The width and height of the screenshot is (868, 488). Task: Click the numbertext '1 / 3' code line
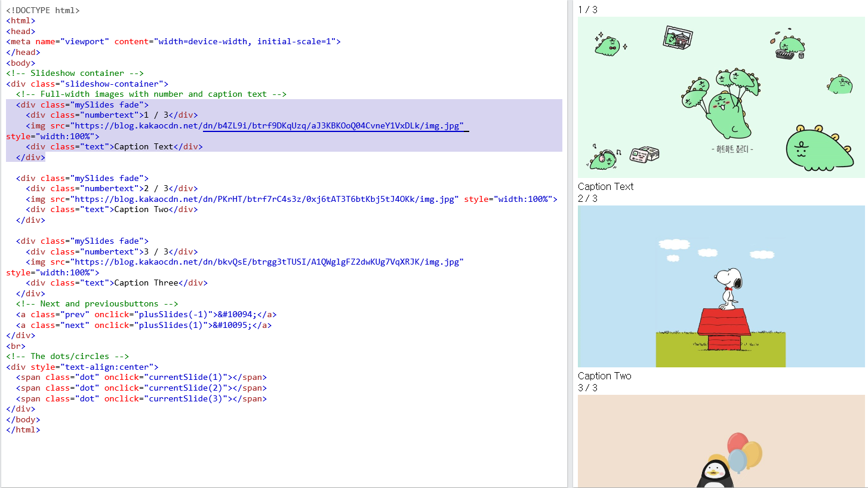[x=112, y=115]
